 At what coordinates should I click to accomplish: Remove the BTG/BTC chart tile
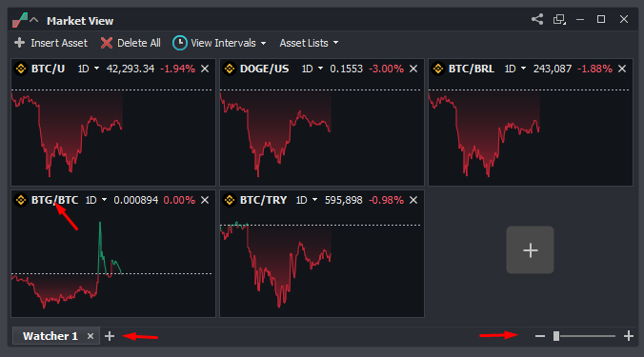(x=205, y=200)
